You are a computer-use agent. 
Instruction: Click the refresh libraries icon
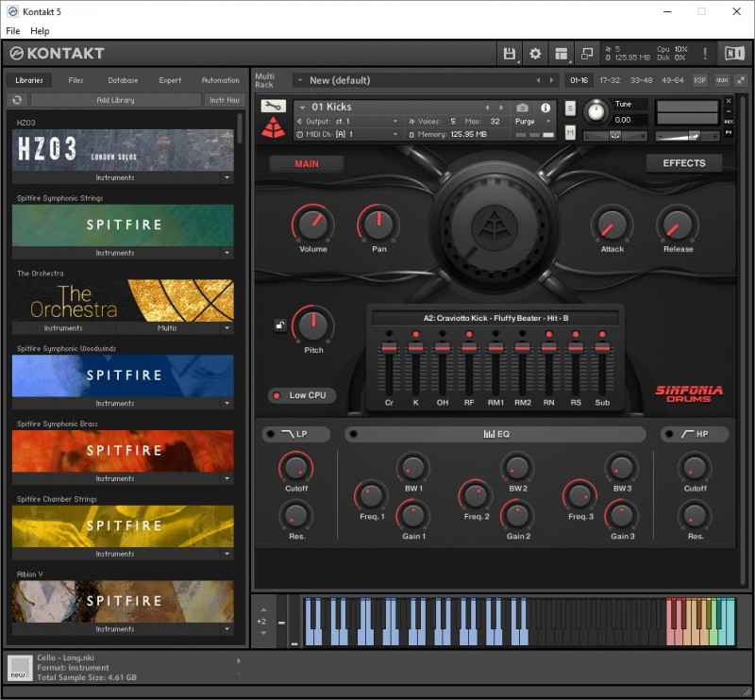[17, 100]
